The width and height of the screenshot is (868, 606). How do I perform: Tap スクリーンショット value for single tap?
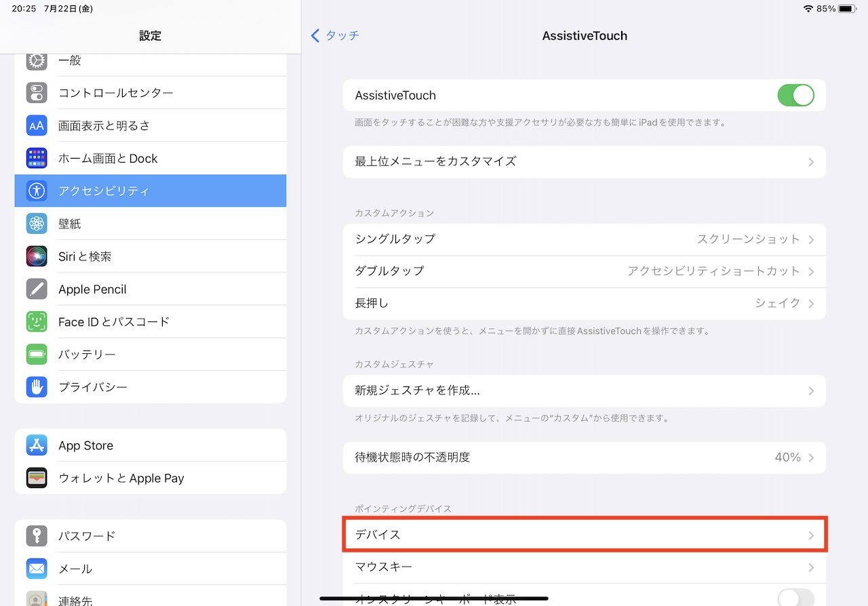point(749,239)
